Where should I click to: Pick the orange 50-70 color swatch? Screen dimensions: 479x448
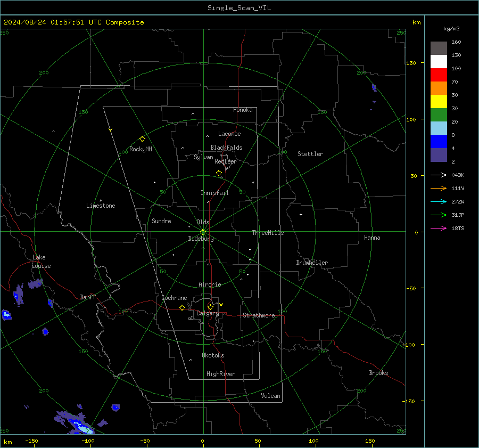[x=439, y=88]
